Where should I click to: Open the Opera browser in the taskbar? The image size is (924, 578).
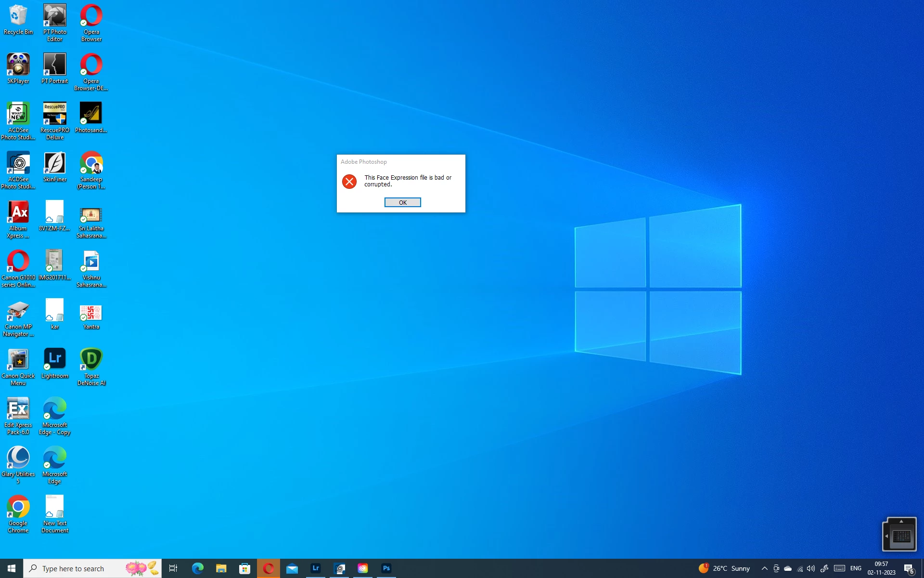pos(269,568)
